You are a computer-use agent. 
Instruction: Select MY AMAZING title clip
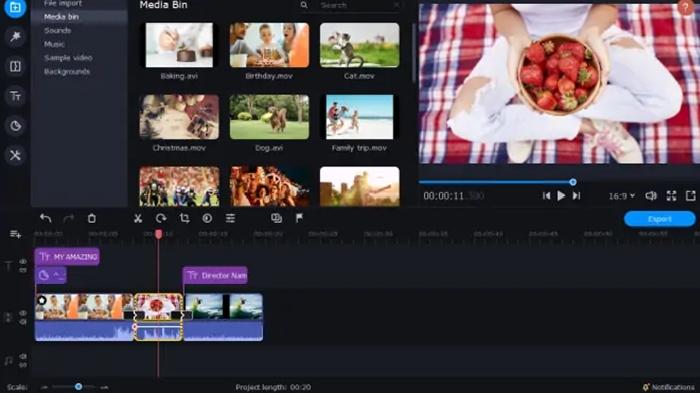point(67,257)
